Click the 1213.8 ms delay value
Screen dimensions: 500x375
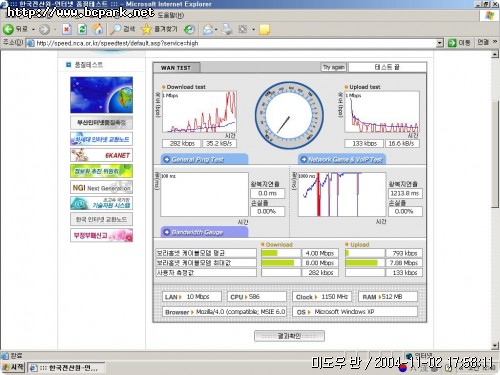pyautogui.click(x=405, y=193)
